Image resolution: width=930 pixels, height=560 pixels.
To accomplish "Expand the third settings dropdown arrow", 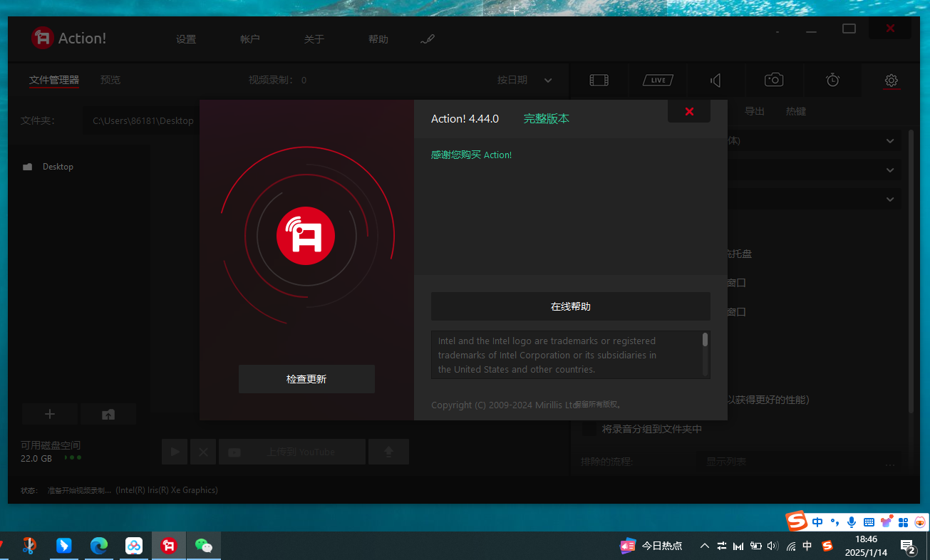I will coord(890,199).
